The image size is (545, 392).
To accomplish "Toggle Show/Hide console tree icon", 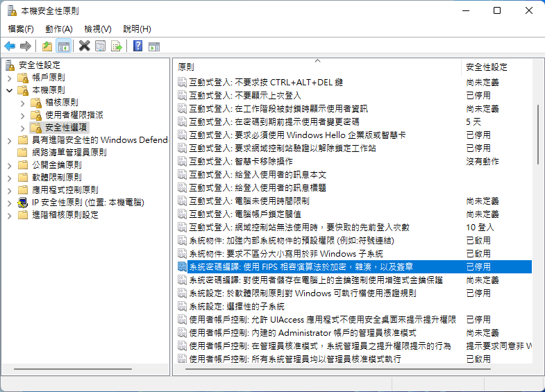I will point(64,46).
